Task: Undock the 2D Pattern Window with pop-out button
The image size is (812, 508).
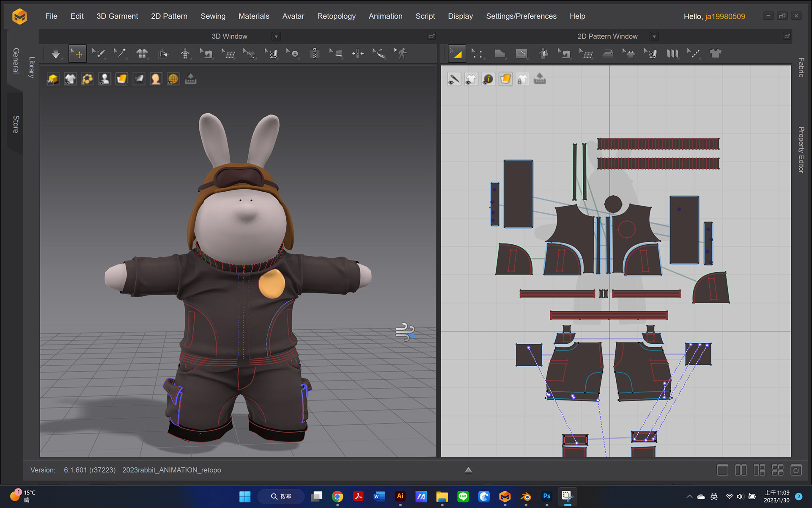Action: coord(787,36)
